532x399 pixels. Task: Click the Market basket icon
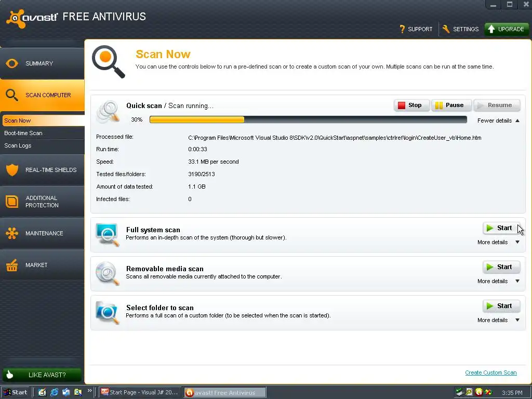click(12, 265)
